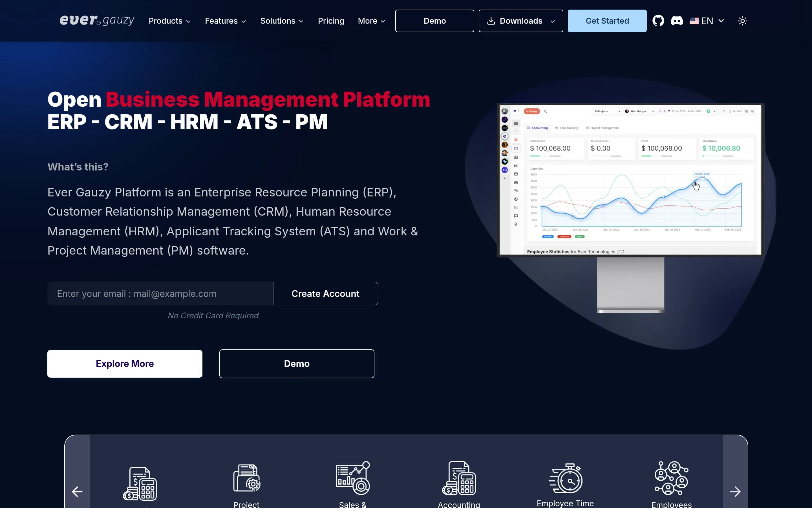Click the Ever Gauzy logo
The height and width of the screenshot is (508, 812).
click(x=97, y=21)
